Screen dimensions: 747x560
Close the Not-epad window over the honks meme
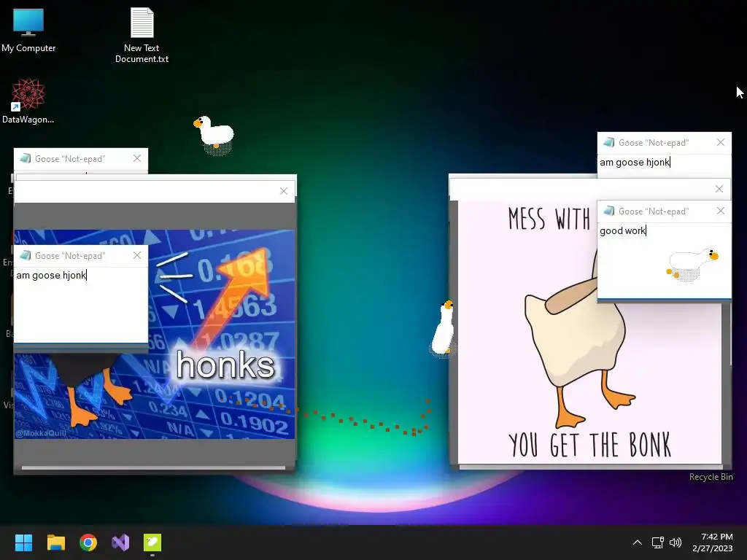(x=137, y=255)
